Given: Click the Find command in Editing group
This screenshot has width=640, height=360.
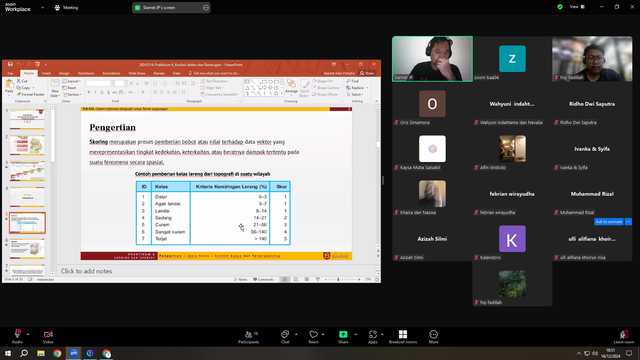Looking at the screenshot, I should tap(352, 81).
